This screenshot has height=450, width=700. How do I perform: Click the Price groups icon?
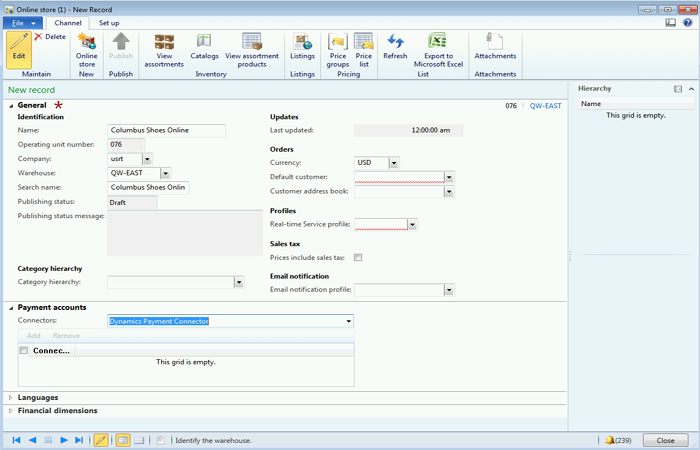pyautogui.click(x=338, y=49)
